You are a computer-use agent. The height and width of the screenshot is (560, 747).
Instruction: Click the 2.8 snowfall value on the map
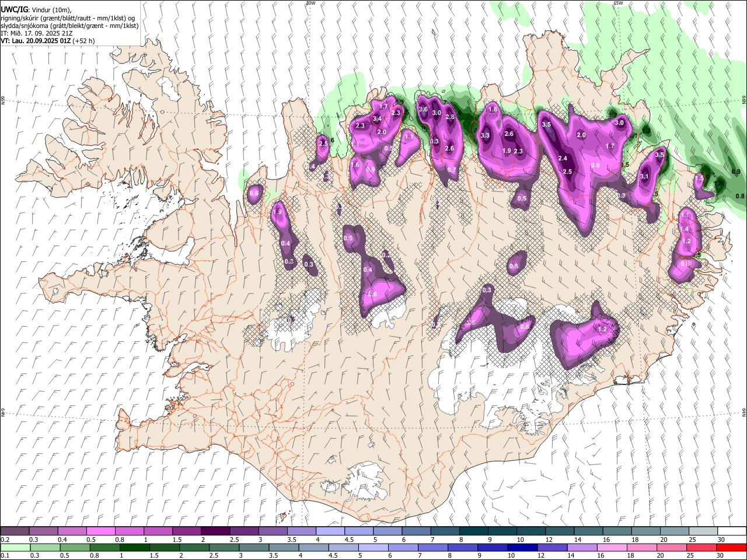(450, 117)
